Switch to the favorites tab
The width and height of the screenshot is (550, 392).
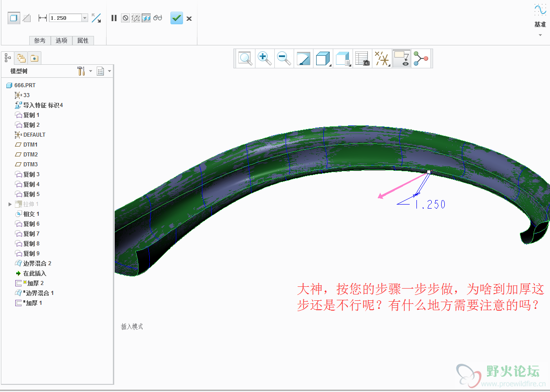[x=34, y=58]
